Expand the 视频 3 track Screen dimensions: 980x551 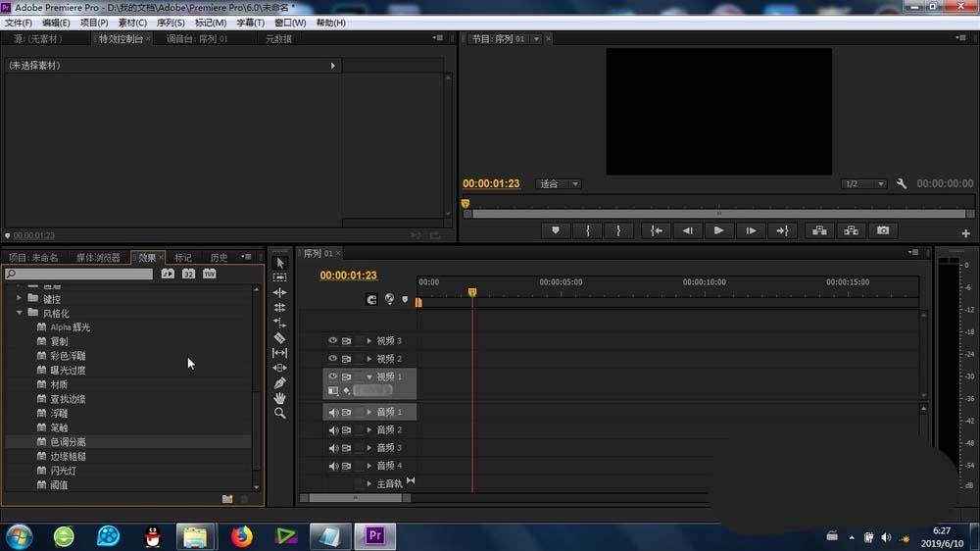coord(368,341)
